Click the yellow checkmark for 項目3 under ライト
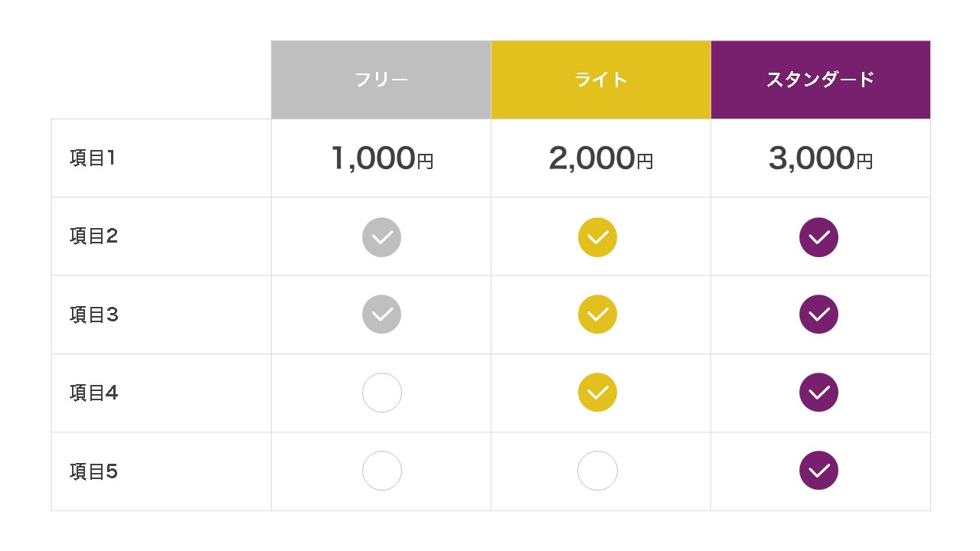The image size is (980, 551). click(x=597, y=315)
